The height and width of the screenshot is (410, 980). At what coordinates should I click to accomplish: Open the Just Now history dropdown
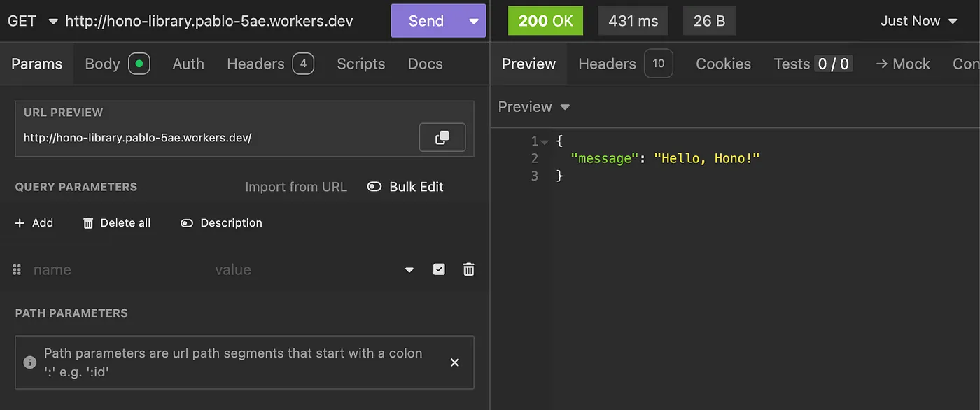(x=919, y=21)
